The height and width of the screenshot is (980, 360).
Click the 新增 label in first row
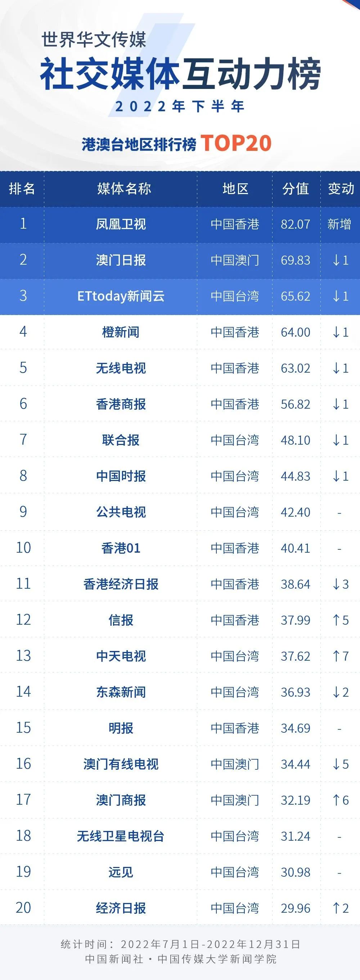(x=339, y=224)
